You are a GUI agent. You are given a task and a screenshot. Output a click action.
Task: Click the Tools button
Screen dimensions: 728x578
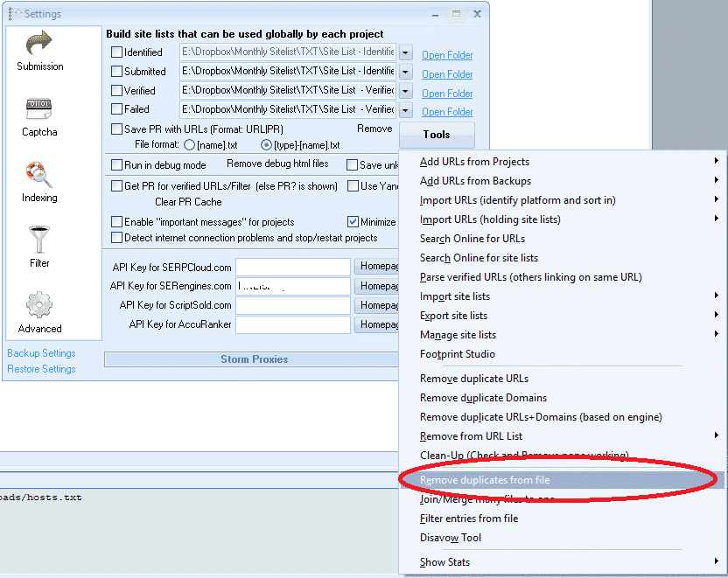(436, 135)
